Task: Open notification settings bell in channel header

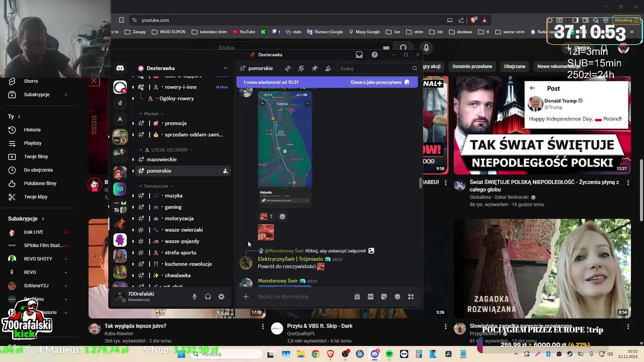Action: pyautogui.click(x=301, y=68)
